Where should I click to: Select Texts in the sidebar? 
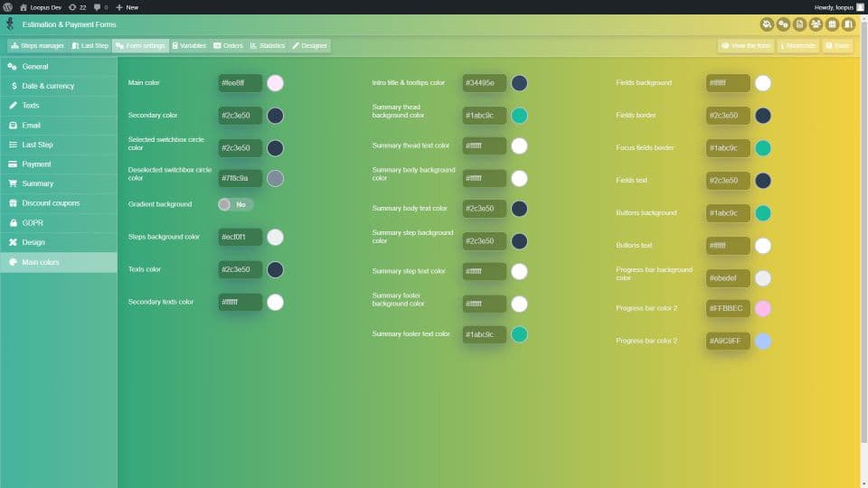pyautogui.click(x=59, y=105)
